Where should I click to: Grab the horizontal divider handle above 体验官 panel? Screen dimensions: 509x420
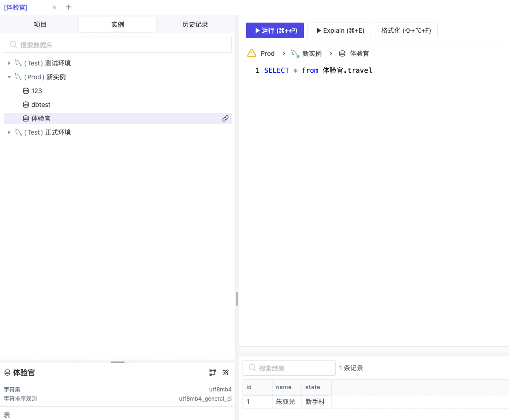[x=118, y=362]
